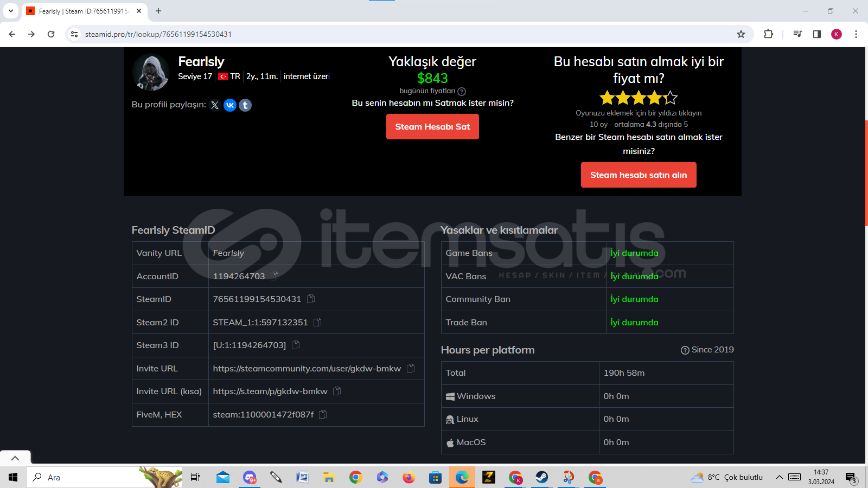Open the notification center icon

point(851,478)
